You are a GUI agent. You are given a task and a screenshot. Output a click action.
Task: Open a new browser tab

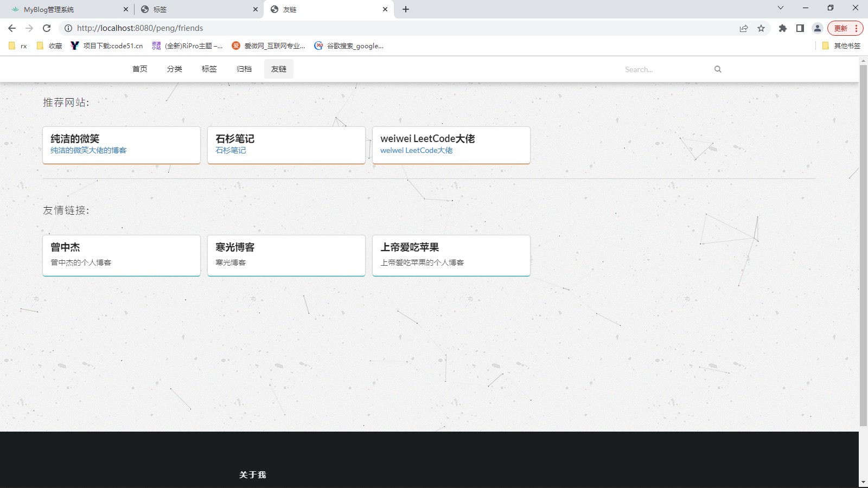coord(406,9)
